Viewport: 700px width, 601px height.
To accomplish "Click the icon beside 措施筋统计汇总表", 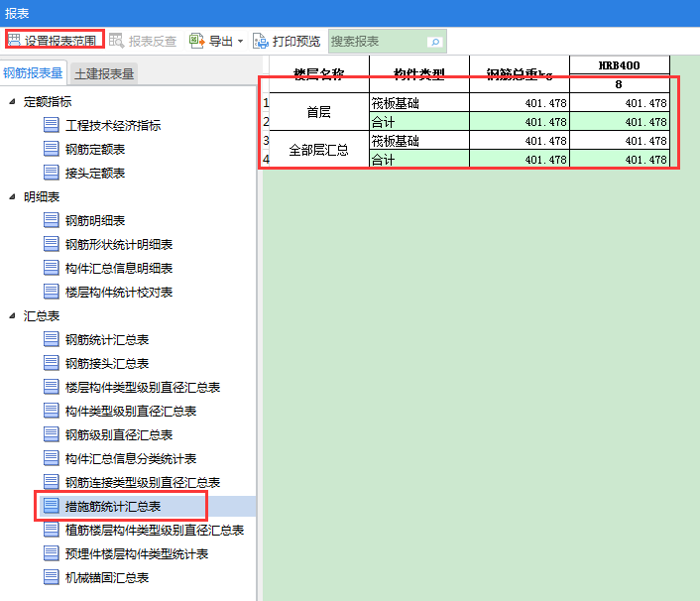I will click(x=52, y=506).
